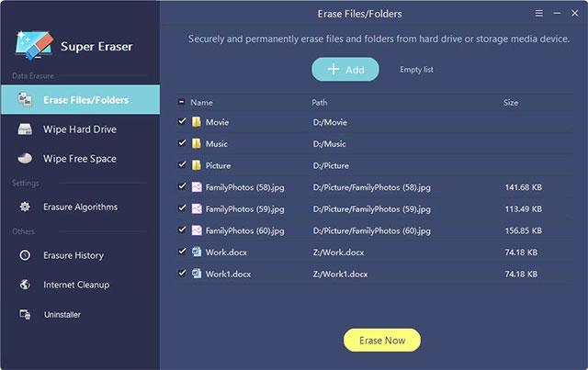
Task: Toggle the select-all checkbox in header
Action: [181, 102]
